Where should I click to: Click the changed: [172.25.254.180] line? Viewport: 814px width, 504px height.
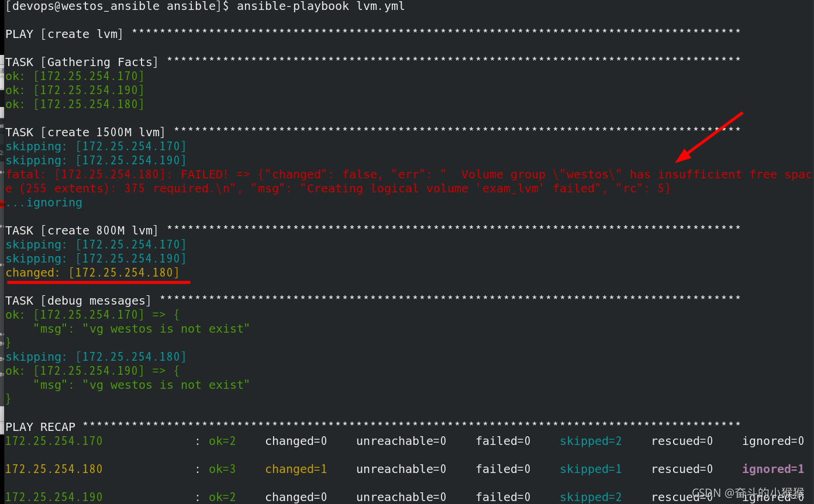pos(92,273)
